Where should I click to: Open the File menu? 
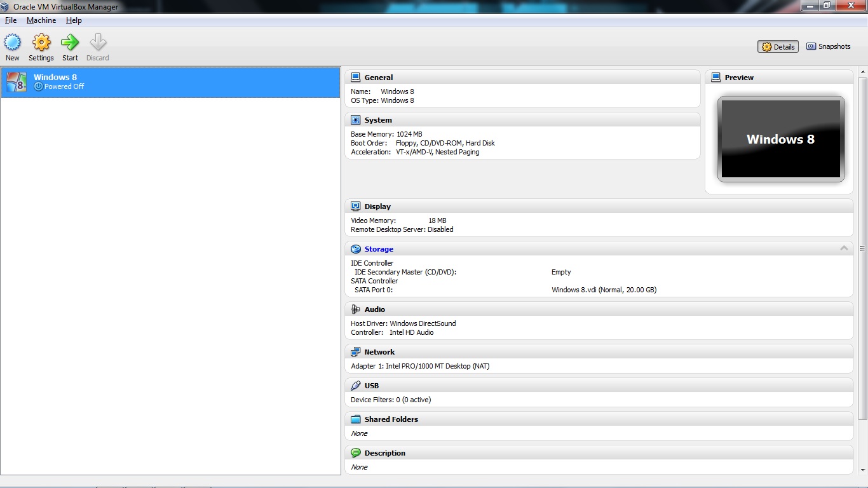click(11, 20)
